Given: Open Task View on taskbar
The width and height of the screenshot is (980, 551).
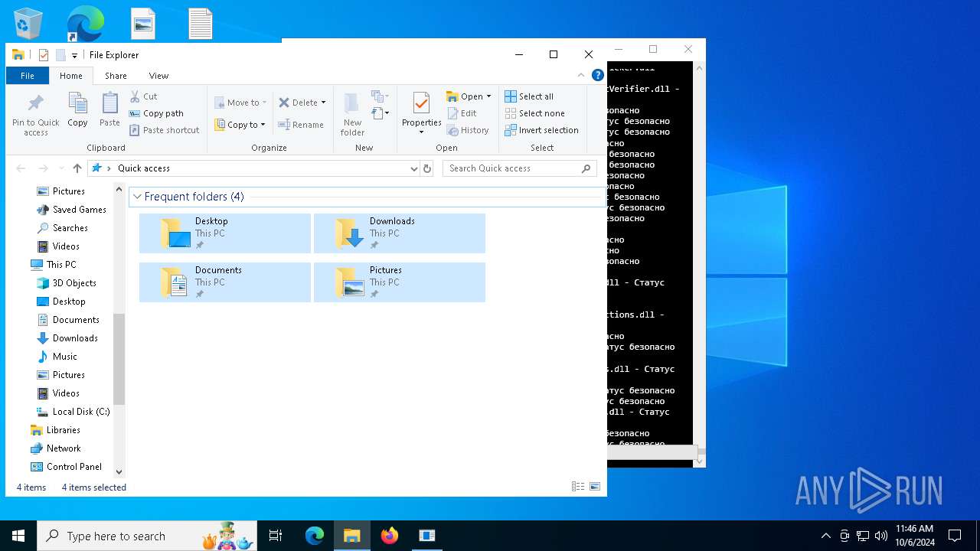Looking at the screenshot, I should click(x=276, y=536).
